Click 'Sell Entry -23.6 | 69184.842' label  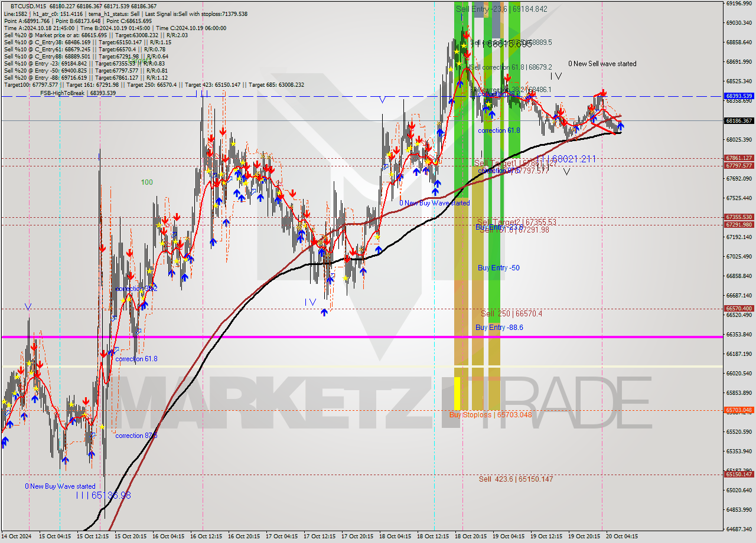[501, 9]
